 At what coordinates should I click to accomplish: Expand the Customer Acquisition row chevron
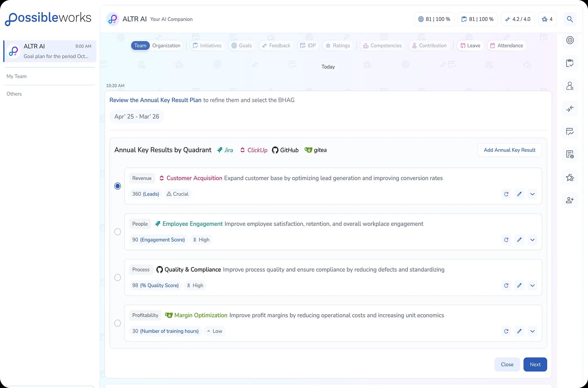[x=532, y=194]
